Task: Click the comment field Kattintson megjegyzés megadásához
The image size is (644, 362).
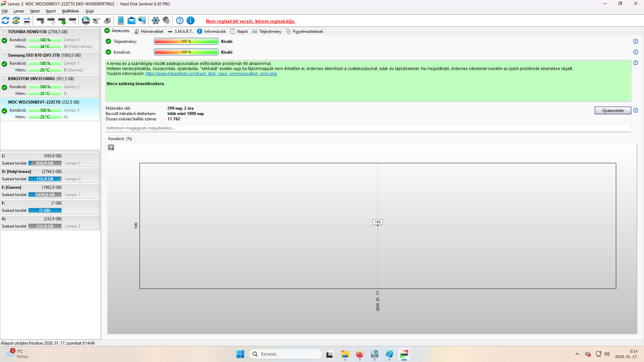Action: click(x=368, y=128)
